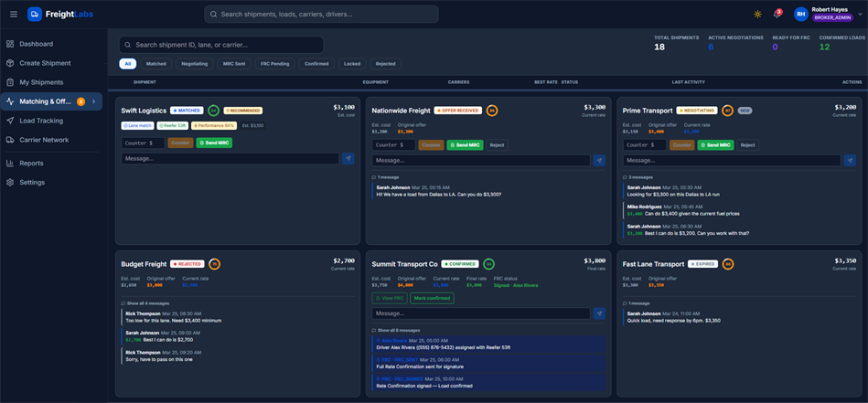Click send icon on Prime Transport message
868x403 pixels.
pos(851,160)
